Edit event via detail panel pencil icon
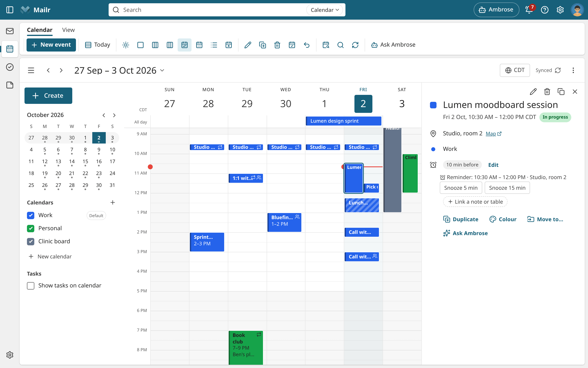 coord(533,92)
